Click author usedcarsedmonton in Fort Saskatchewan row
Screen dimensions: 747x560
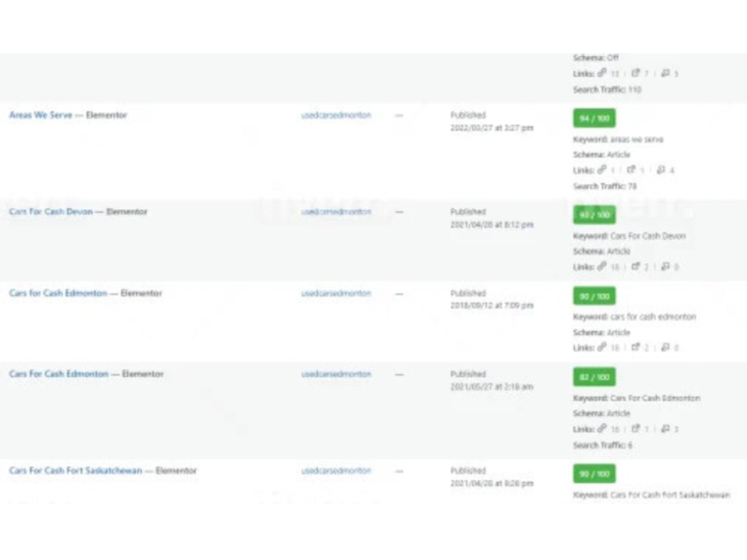pos(336,471)
